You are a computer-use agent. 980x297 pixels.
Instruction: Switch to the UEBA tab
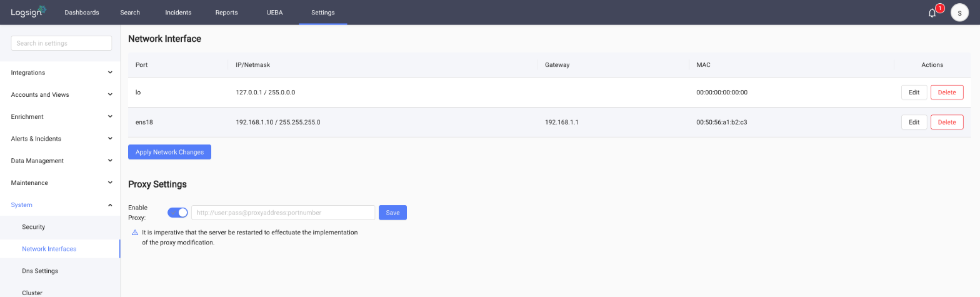[x=274, y=13]
